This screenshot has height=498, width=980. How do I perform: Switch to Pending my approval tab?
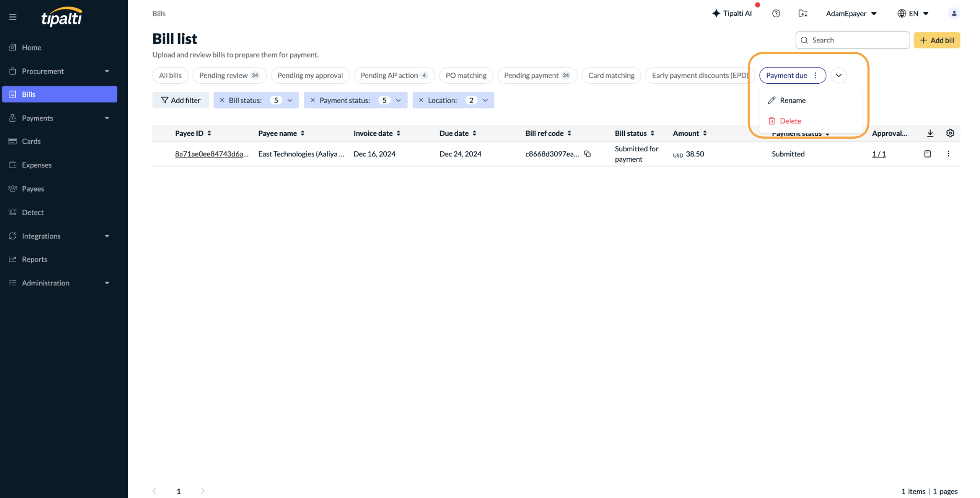pos(310,75)
